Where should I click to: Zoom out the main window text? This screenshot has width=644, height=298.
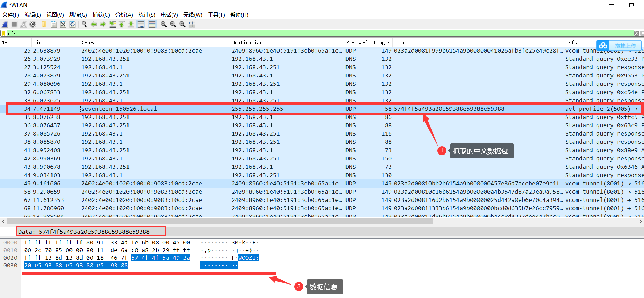click(x=173, y=24)
